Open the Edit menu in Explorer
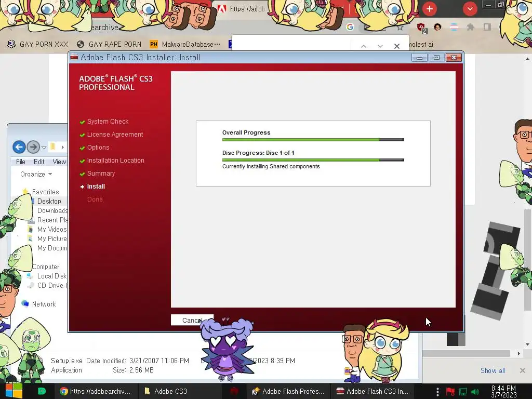Screen dimensions: 532x399 pos(39,162)
